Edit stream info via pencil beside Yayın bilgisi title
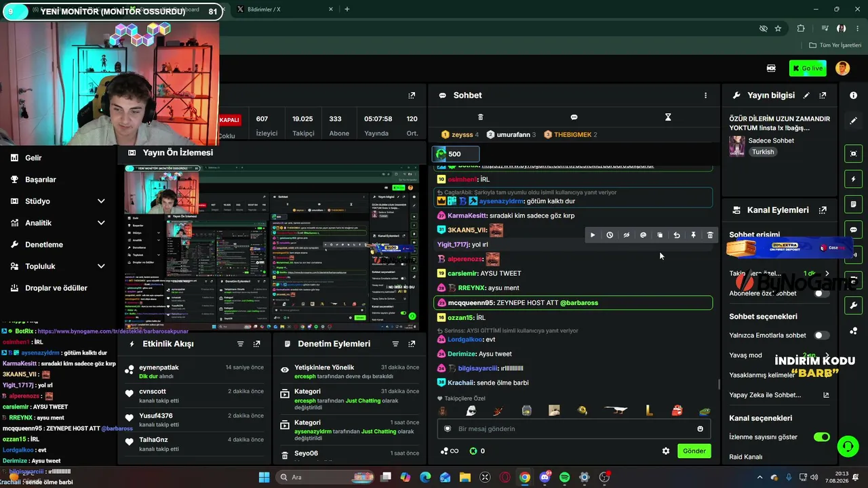The height and width of the screenshot is (488, 868). [806, 96]
